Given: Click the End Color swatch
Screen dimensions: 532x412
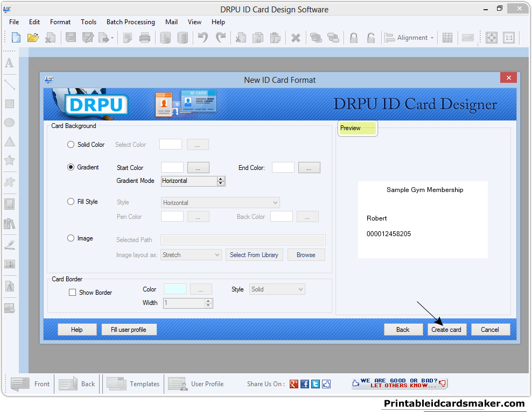Looking at the screenshot, I should (283, 167).
